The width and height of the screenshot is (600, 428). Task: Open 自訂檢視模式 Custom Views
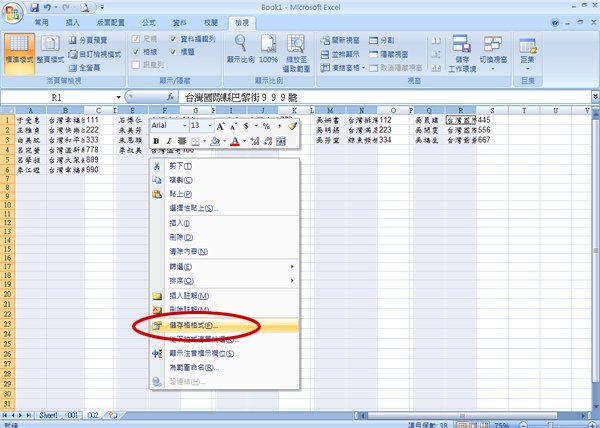click(95, 54)
